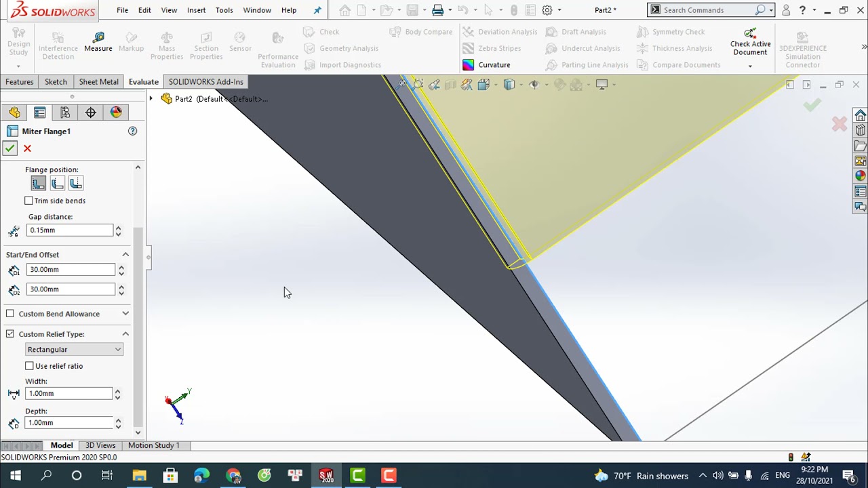Open File Explorer folder icon in task pane
868x488 pixels.
click(x=860, y=146)
